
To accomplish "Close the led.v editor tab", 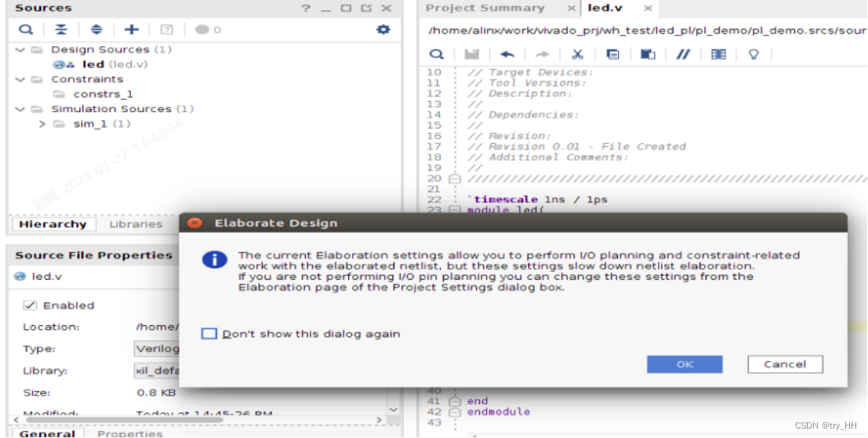I will (648, 9).
